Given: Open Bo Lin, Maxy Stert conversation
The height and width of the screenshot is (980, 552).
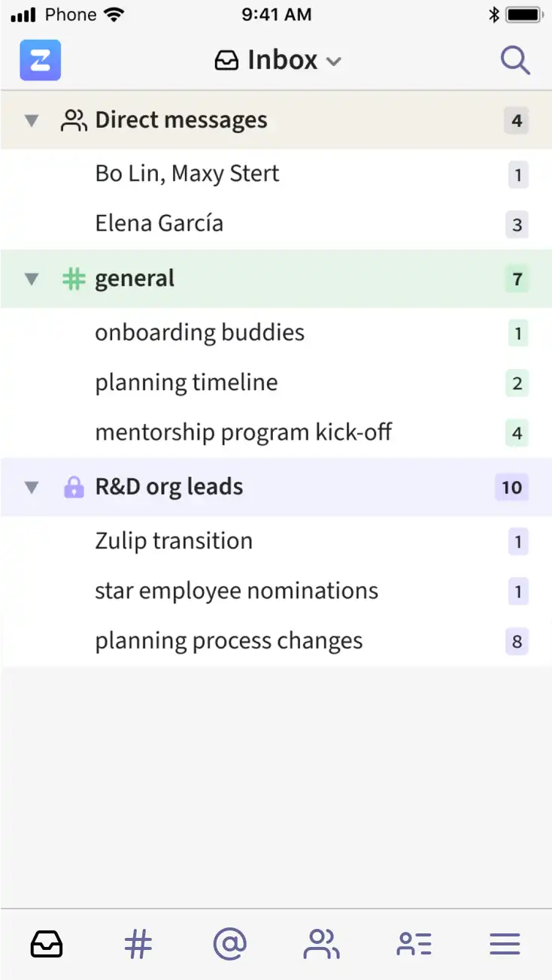Looking at the screenshot, I should [x=276, y=174].
